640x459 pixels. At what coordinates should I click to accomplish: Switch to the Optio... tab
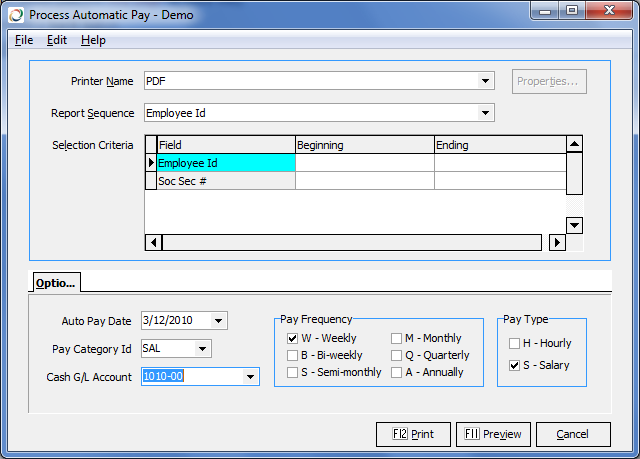(56, 283)
